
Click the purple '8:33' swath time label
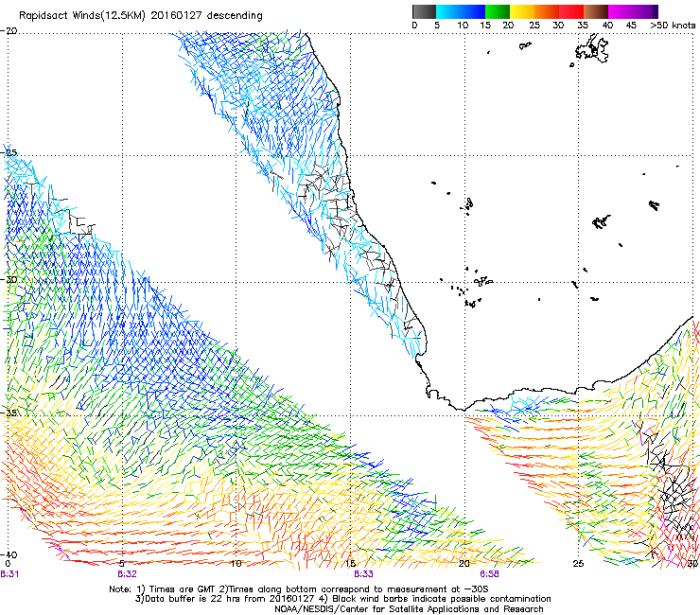[363, 574]
